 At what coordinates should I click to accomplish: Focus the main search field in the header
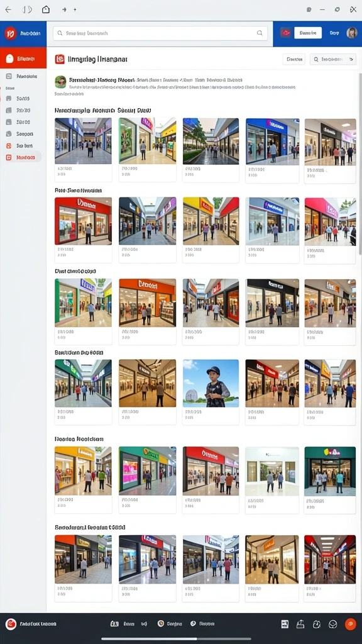tap(160, 33)
